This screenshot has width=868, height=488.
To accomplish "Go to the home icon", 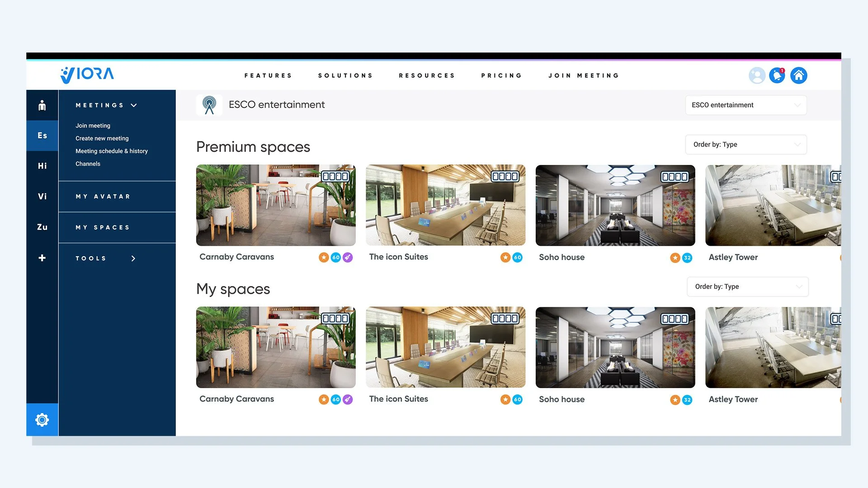I will click(x=799, y=75).
